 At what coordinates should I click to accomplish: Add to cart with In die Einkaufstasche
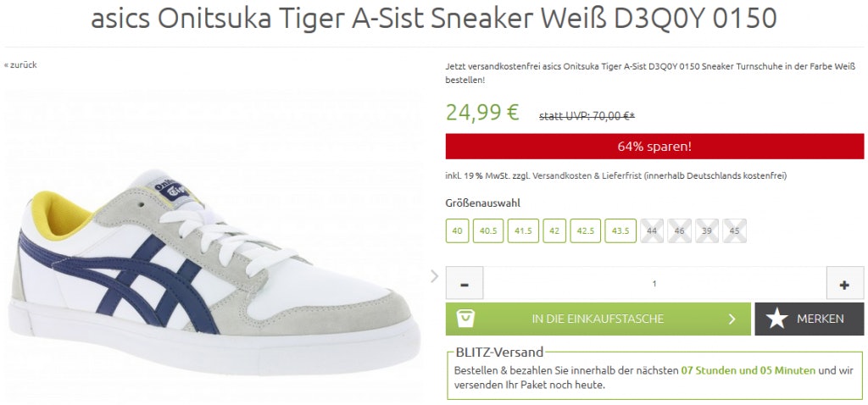[598, 319]
